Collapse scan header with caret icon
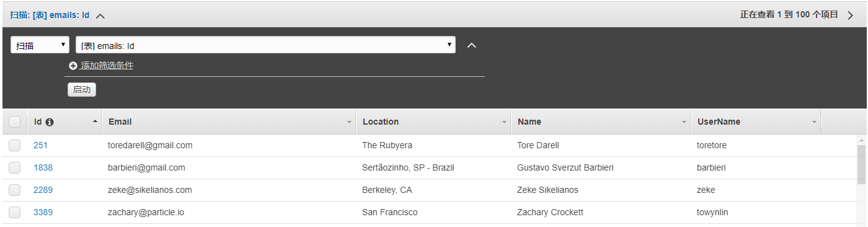The width and height of the screenshot is (868, 227). coord(100,16)
